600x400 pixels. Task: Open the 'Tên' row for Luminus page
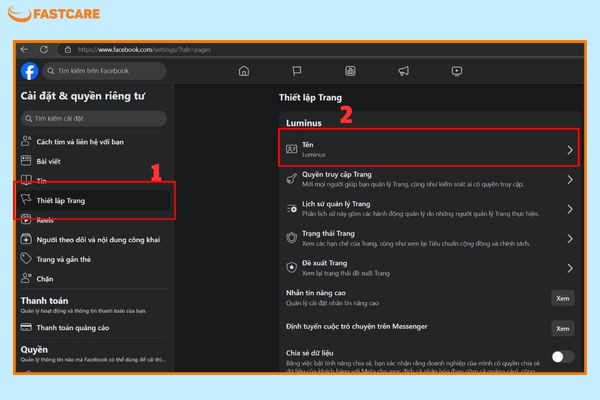(429, 149)
